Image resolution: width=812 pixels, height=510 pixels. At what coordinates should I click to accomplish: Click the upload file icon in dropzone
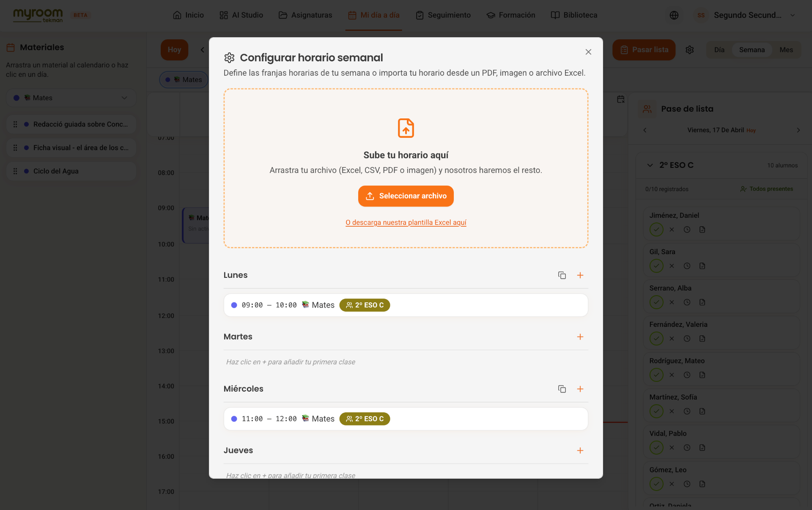pos(406,128)
